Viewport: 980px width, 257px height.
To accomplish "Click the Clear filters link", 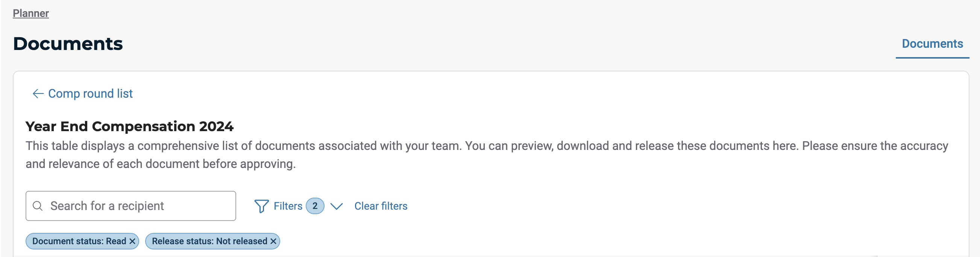I will click(381, 206).
